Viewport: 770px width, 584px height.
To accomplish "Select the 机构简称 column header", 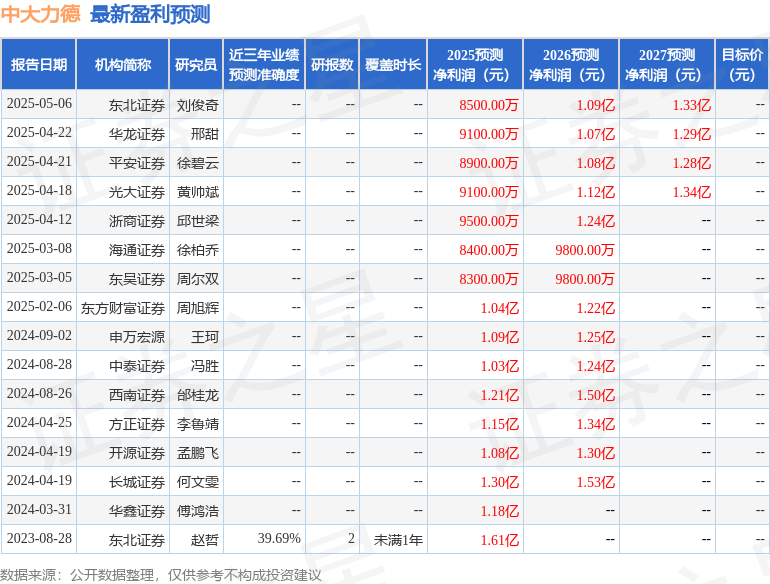I will 123,64.
